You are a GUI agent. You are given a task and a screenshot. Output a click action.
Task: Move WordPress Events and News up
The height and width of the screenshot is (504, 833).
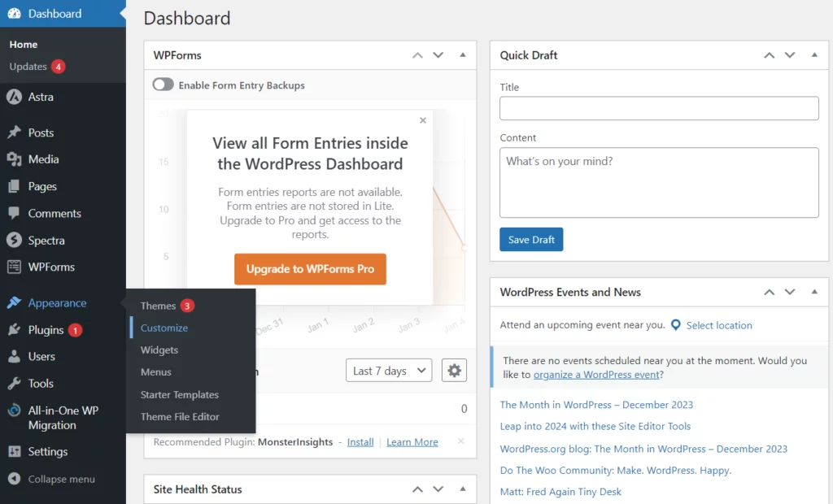tap(770, 292)
